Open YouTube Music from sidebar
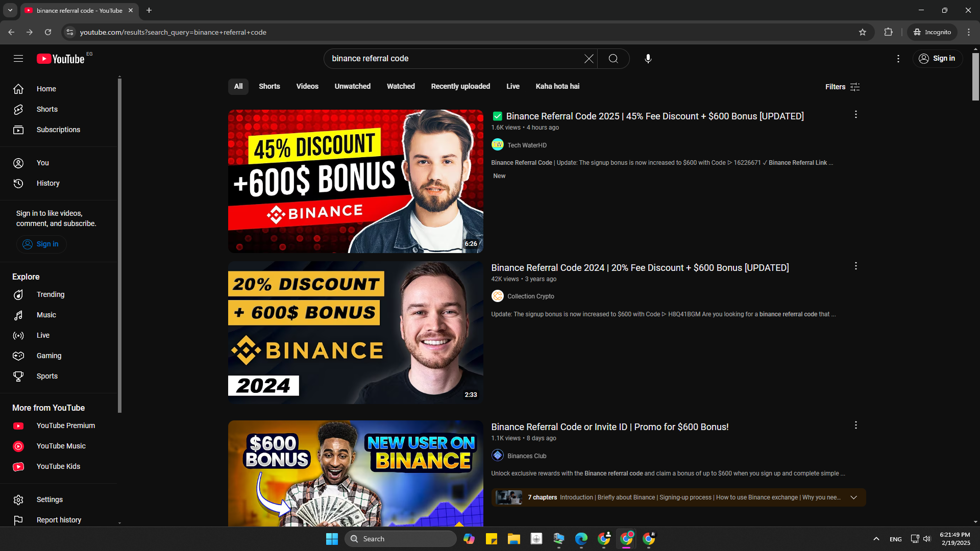 click(x=61, y=446)
